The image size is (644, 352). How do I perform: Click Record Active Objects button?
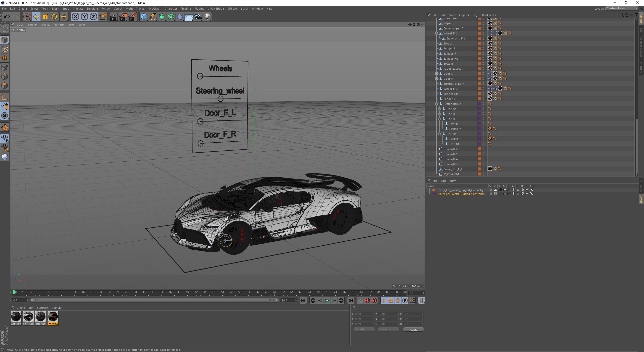[x=360, y=300]
